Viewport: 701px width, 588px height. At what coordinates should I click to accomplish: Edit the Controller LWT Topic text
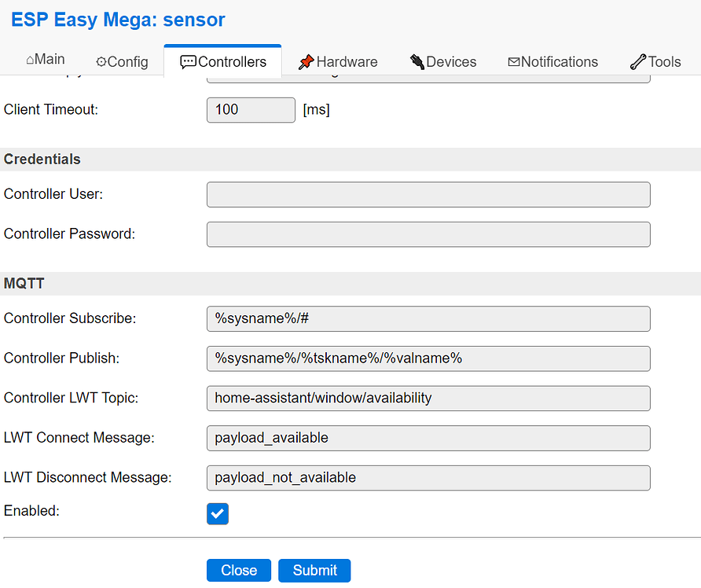pyautogui.click(x=428, y=398)
